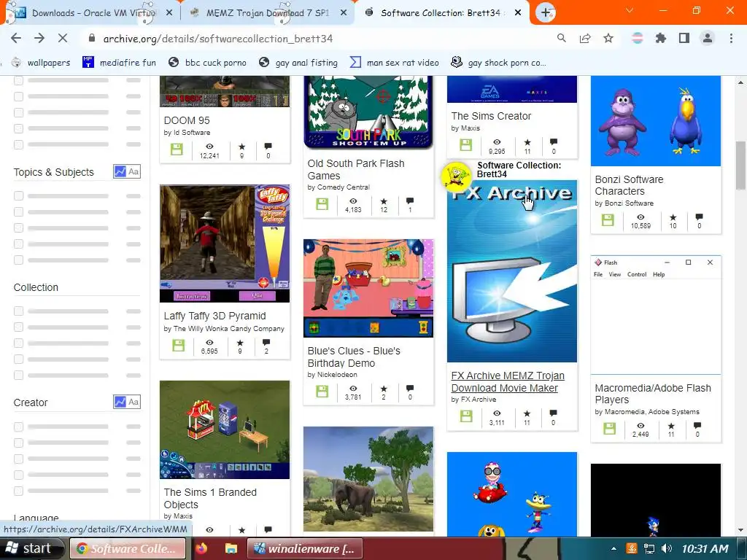Click the software icon under Laffy Taffy 3D Pyramid
This screenshot has width=747, height=560.
point(179,345)
